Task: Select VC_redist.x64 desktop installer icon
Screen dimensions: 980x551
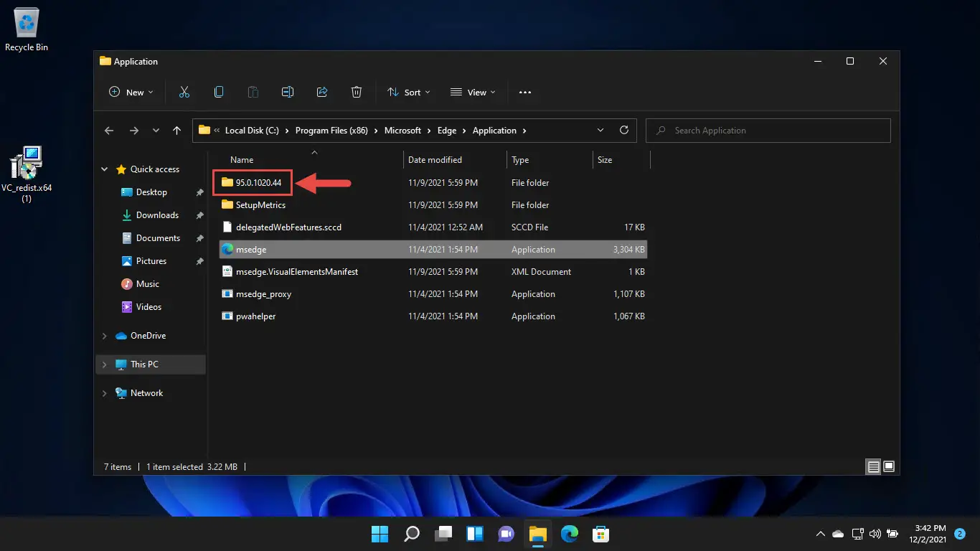Action: (27, 174)
